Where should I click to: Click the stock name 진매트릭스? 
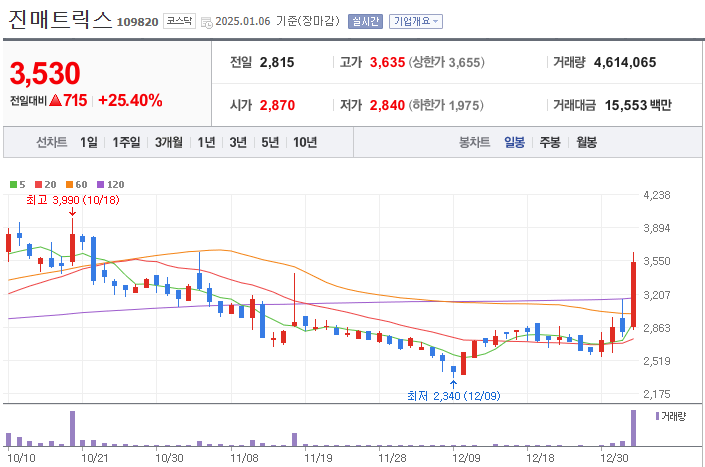pyautogui.click(x=59, y=20)
